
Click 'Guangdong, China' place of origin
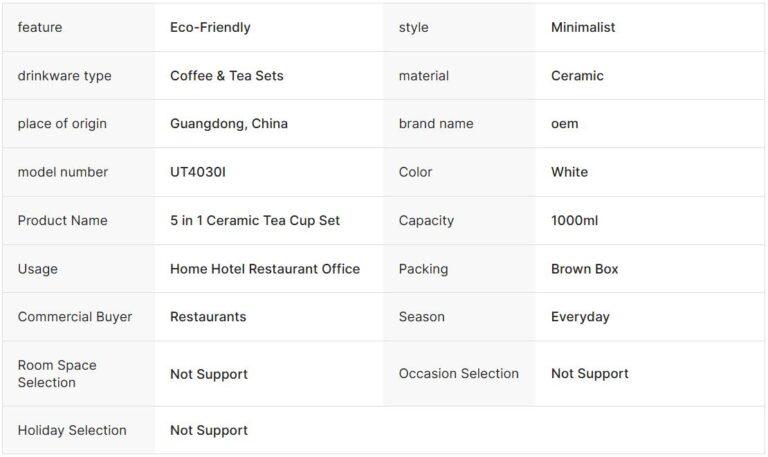[x=229, y=124]
